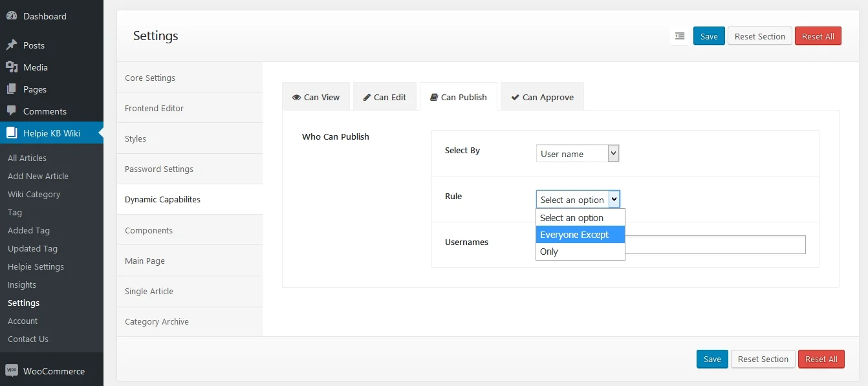Image resolution: width=868 pixels, height=386 pixels.
Task: Click the Media library icon
Action: tap(12, 67)
